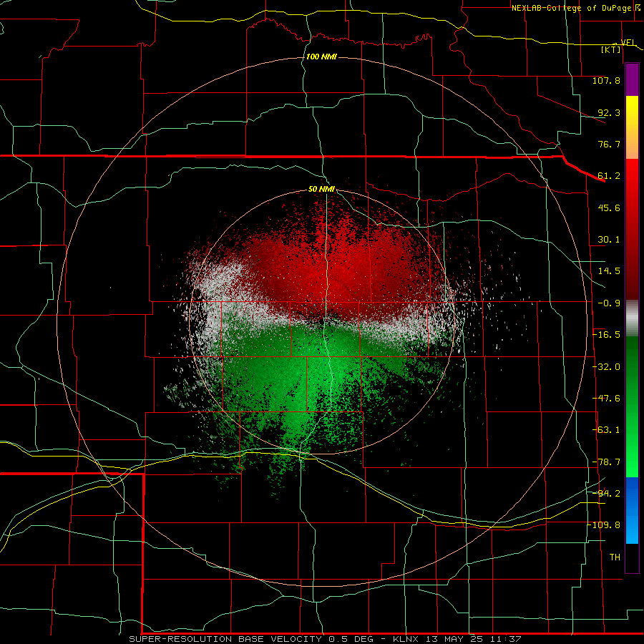Click the VEL legend title

(x=628, y=42)
